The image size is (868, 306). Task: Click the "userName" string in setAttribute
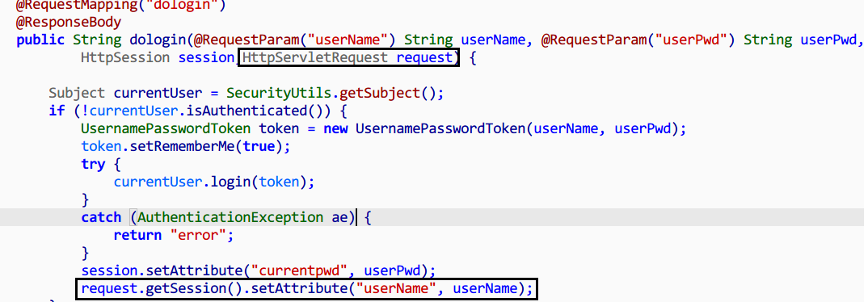(401, 289)
